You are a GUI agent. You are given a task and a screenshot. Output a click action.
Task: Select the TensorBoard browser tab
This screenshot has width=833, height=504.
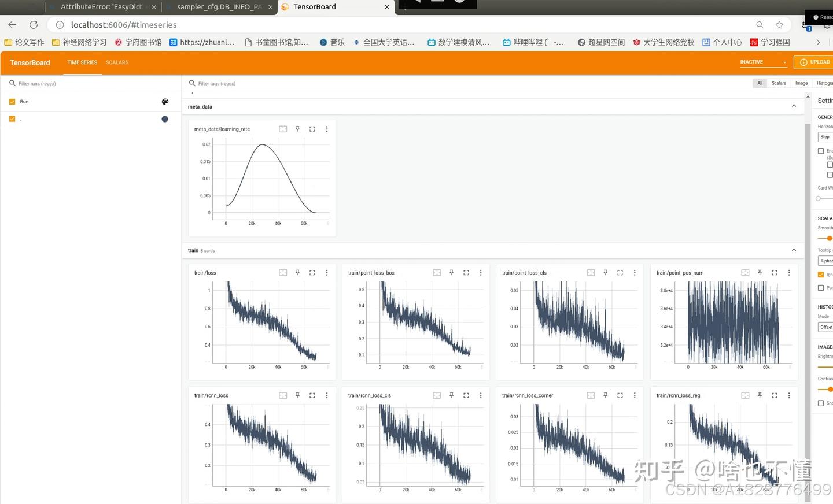click(x=336, y=7)
